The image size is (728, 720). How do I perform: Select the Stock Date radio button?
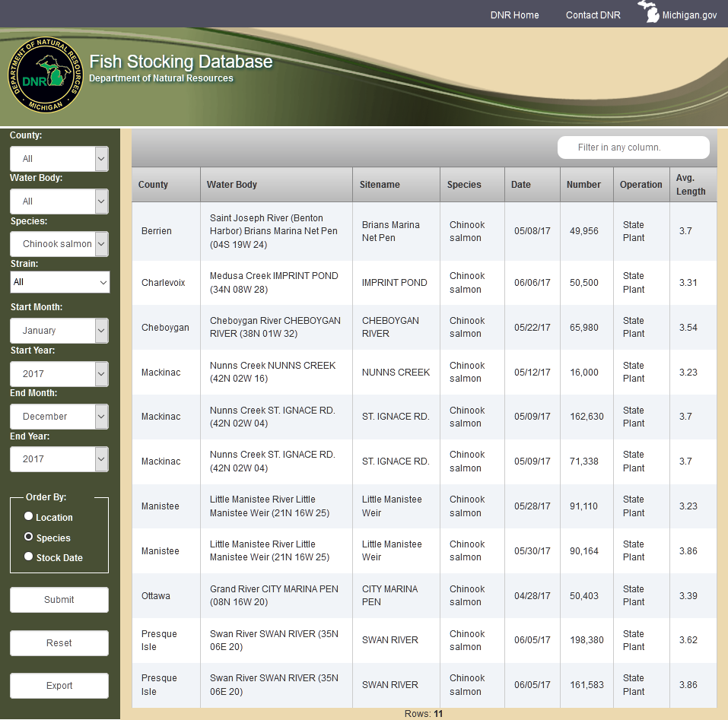(x=29, y=557)
